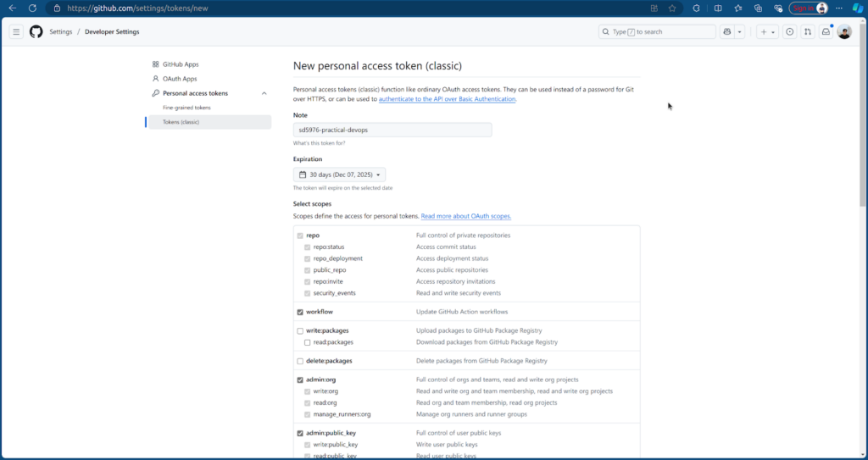This screenshot has height=460, width=868.
Task: Click the GitHub Octocat logo
Action: point(36,32)
